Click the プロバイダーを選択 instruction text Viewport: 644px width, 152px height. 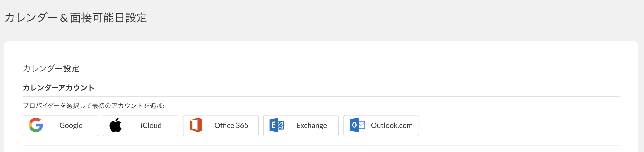pyautogui.click(x=94, y=106)
